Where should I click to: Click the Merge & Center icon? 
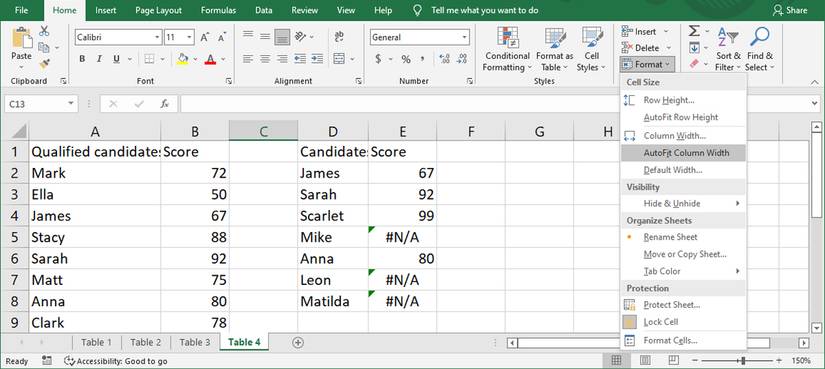point(339,58)
